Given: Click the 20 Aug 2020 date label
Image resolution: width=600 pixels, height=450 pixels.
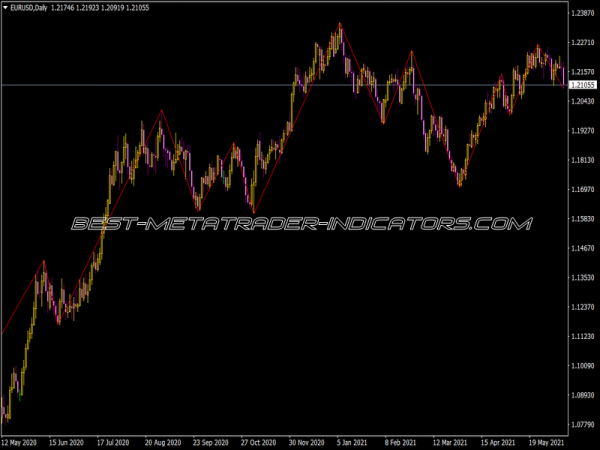Looking at the screenshot, I should pos(162,441).
